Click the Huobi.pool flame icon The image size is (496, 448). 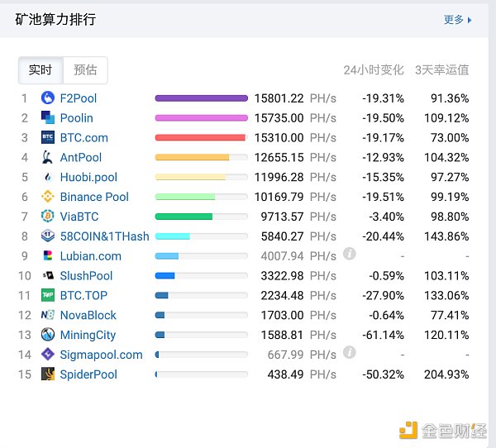point(48,177)
